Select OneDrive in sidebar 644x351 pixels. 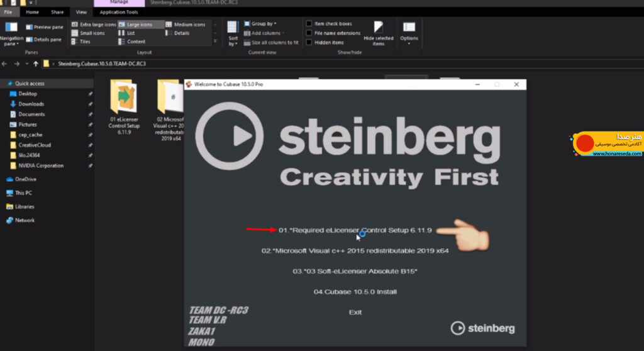[x=25, y=179]
